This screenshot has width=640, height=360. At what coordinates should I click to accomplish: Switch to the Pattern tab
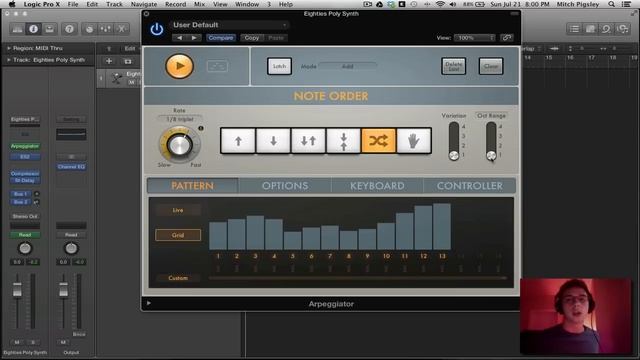(192, 186)
